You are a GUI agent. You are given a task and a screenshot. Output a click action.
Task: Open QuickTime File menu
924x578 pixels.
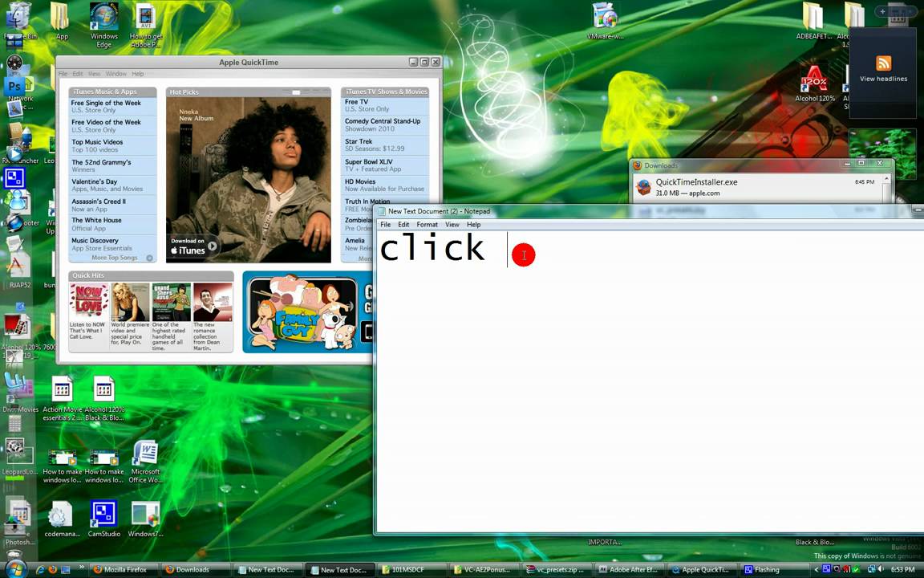[63, 74]
